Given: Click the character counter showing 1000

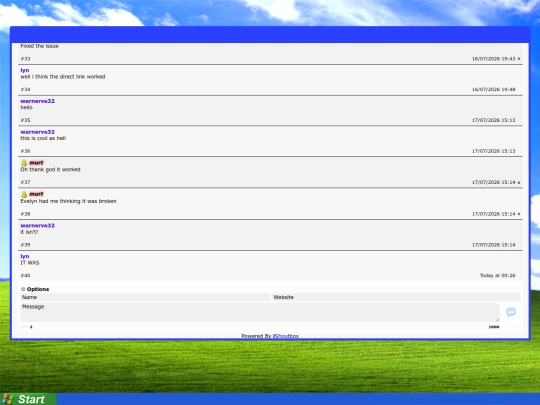Looking at the screenshot, I should 494,327.
